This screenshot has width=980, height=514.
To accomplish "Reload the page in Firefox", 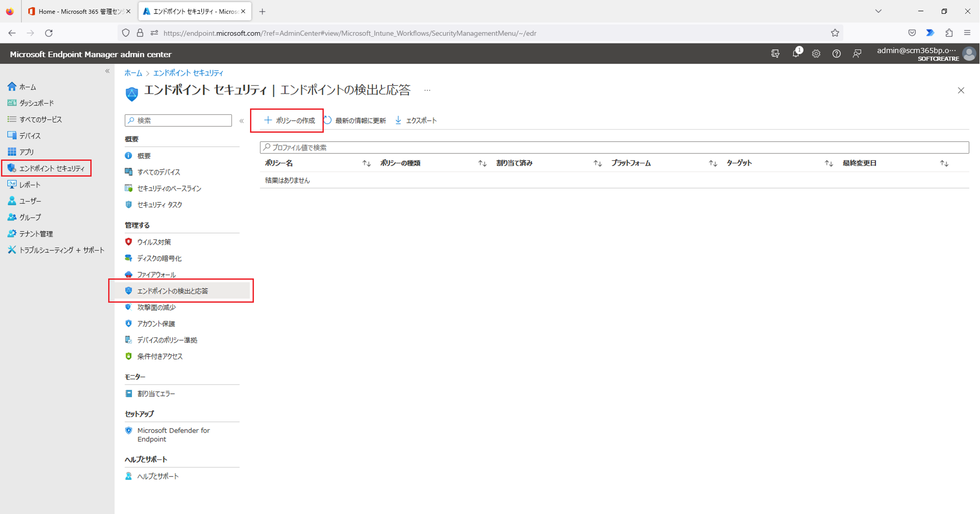I will point(49,33).
